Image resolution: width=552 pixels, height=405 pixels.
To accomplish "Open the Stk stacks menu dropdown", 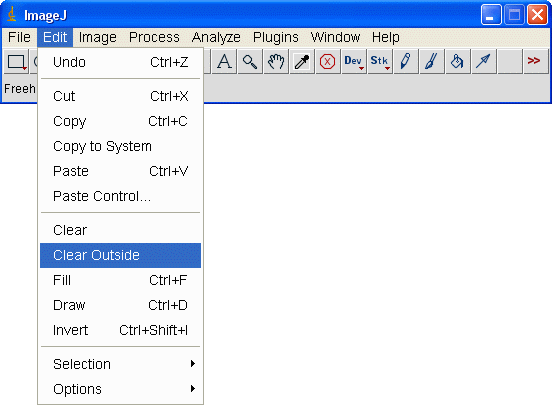I will pos(380,62).
